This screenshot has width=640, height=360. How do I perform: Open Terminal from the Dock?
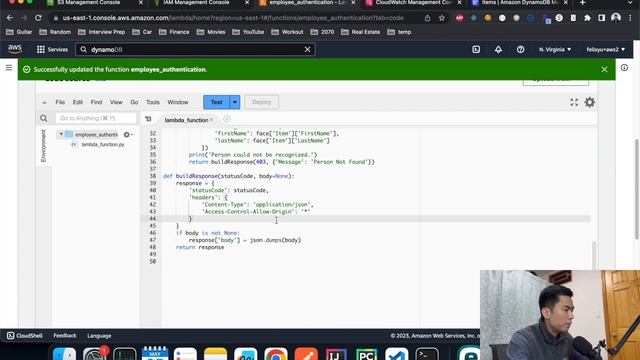click(x=427, y=354)
